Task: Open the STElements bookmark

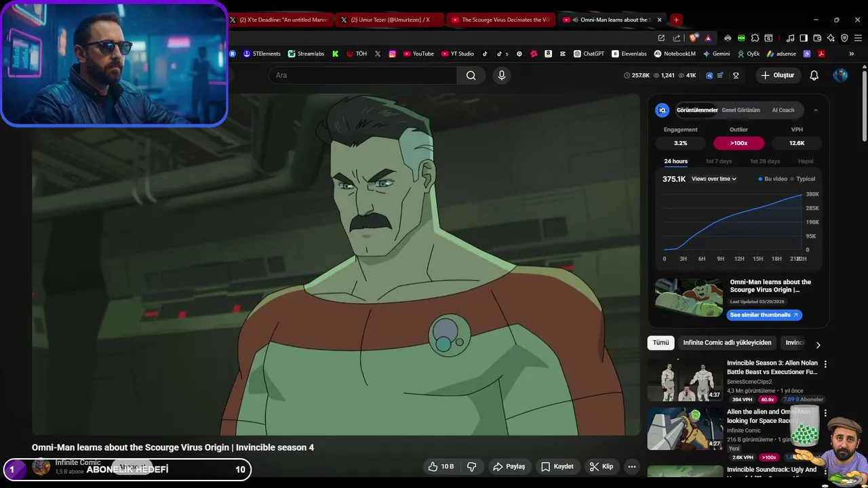Action: click(262, 54)
